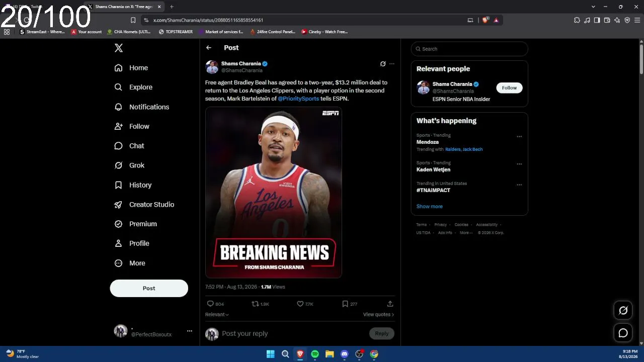This screenshot has height=362, width=644.
Task: Open Creator Studio
Action: pyautogui.click(x=144, y=205)
